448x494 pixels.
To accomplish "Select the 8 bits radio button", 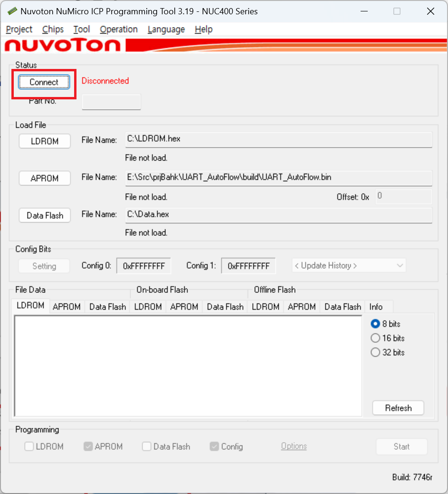I will tap(375, 324).
